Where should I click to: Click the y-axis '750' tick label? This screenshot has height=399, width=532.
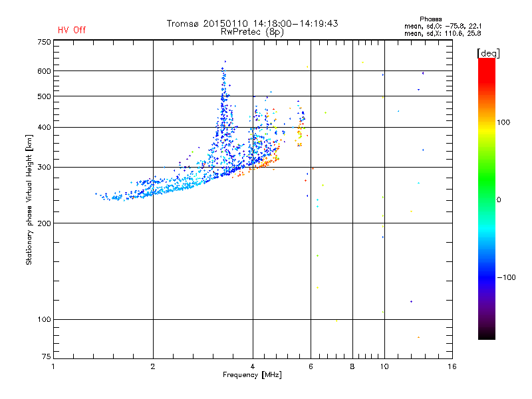[x=44, y=42]
